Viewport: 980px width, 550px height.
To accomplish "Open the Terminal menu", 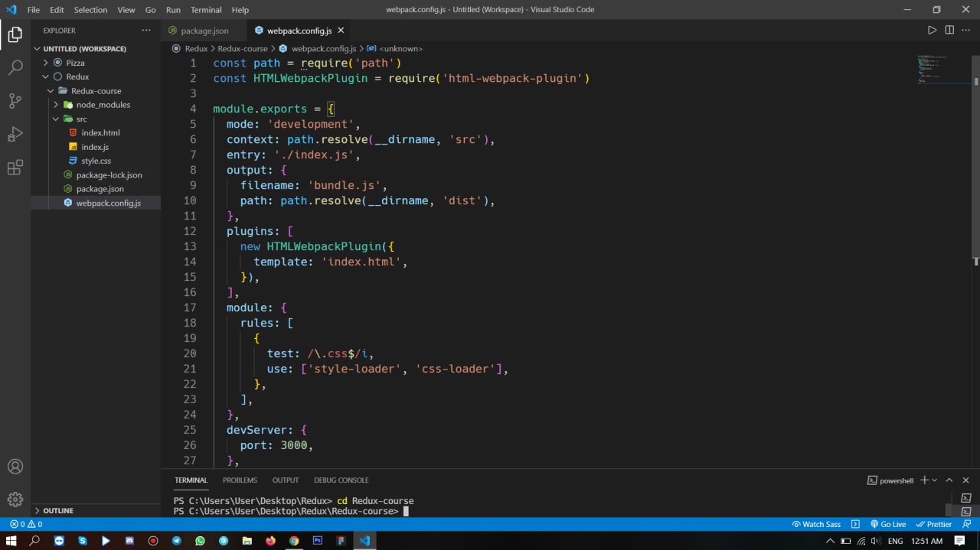I will (206, 10).
